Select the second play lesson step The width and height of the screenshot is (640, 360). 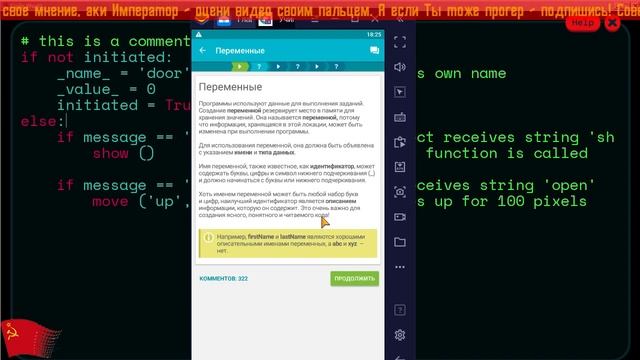tap(278, 66)
